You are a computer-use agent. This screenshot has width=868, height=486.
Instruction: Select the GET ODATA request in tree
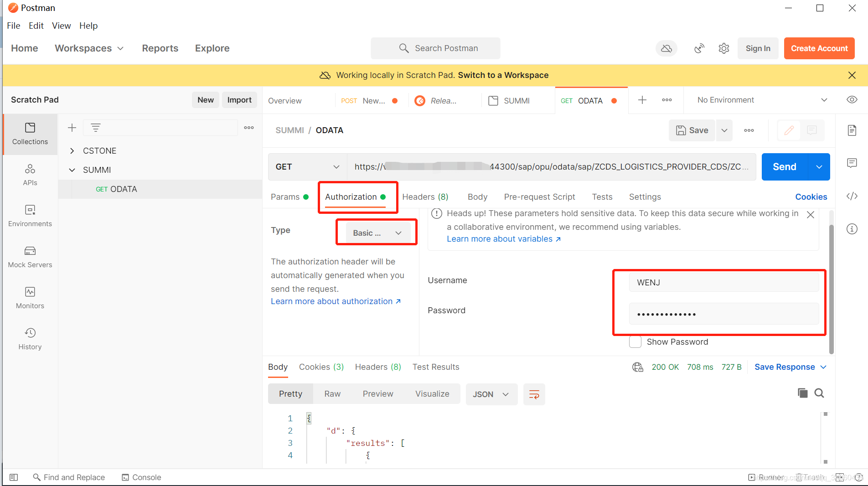160,189
